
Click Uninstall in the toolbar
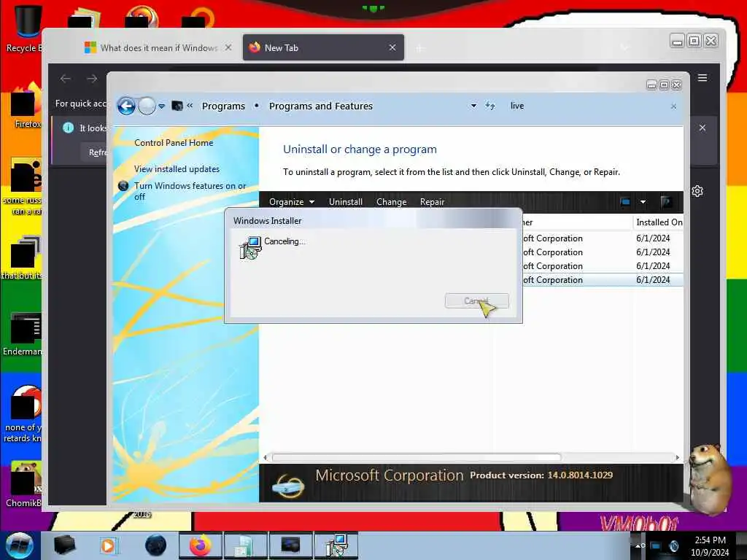pyautogui.click(x=345, y=202)
